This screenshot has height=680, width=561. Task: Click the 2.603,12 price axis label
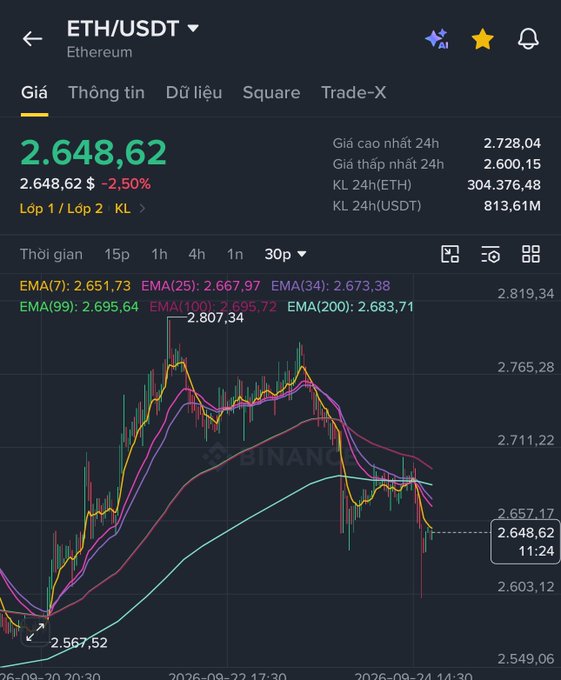tap(525, 587)
